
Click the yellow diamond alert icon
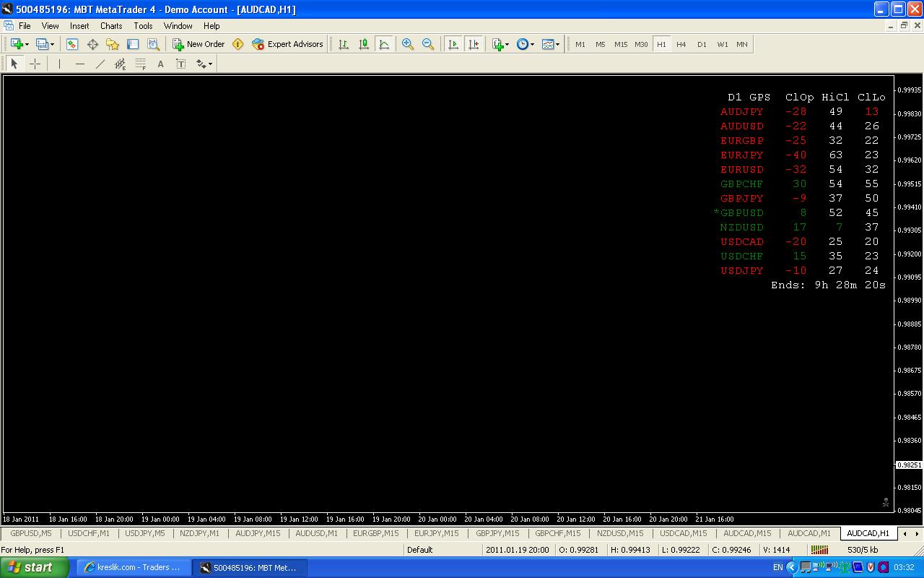(x=237, y=44)
